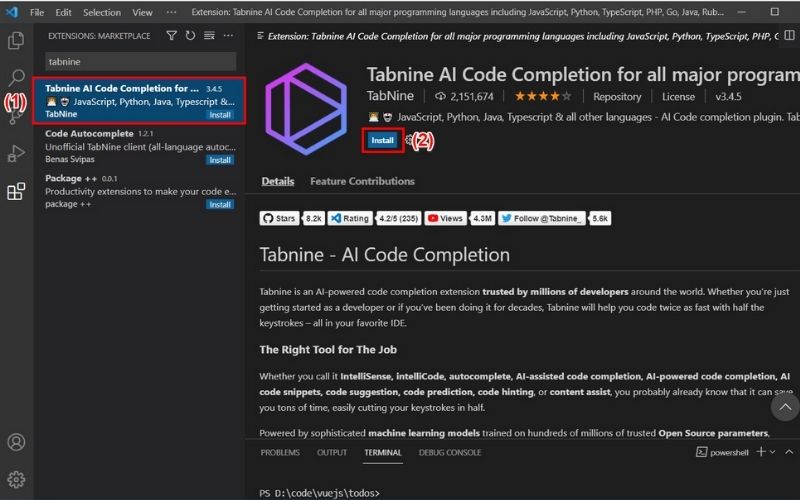The height and width of the screenshot is (500, 800).
Task: Click the TabNine publisher name
Action: (x=390, y=96)
